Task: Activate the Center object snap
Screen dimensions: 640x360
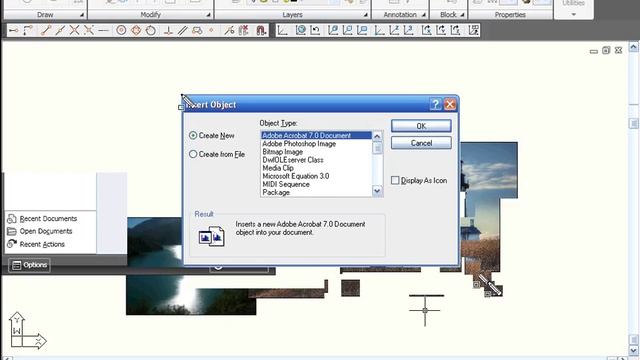Action: coord(121,31)
